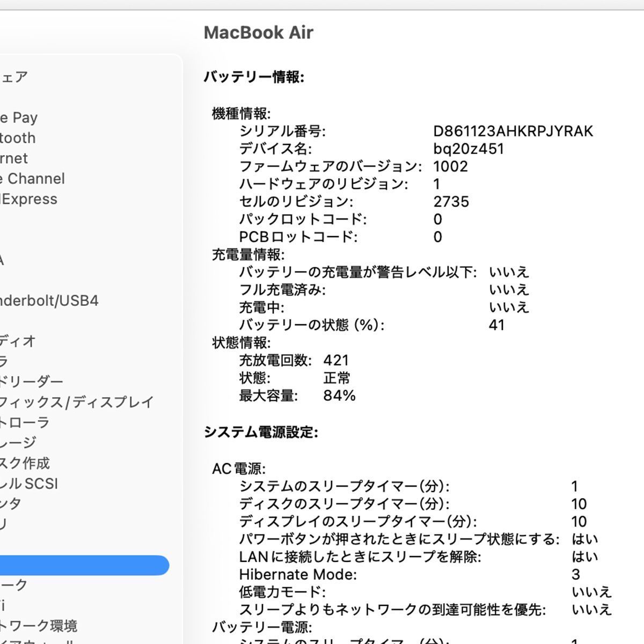Screen dimensions: 644x644
Task: Select the 'Express' sidebar row
Action: (x=28, y=199)
